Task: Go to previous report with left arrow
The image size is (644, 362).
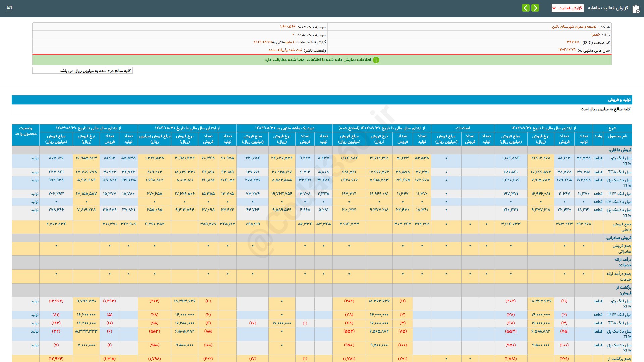Action: point(526,8)
